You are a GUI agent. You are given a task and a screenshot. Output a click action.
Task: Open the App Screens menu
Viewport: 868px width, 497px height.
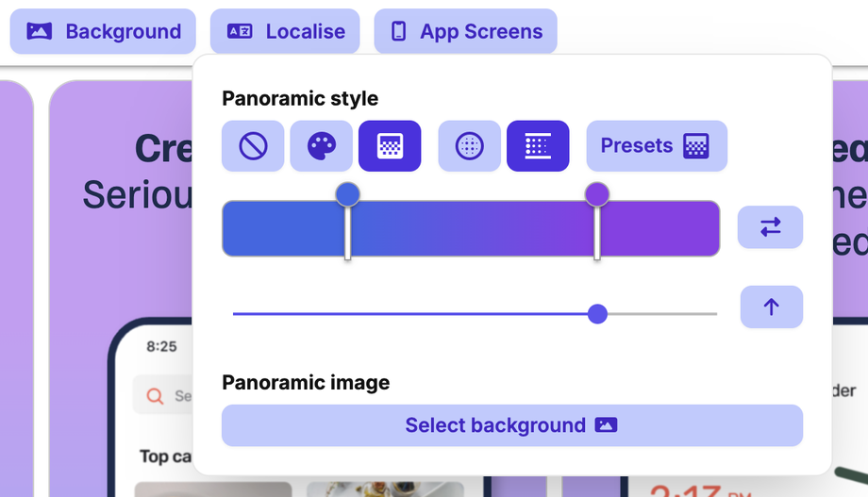(x=465, y=31)
